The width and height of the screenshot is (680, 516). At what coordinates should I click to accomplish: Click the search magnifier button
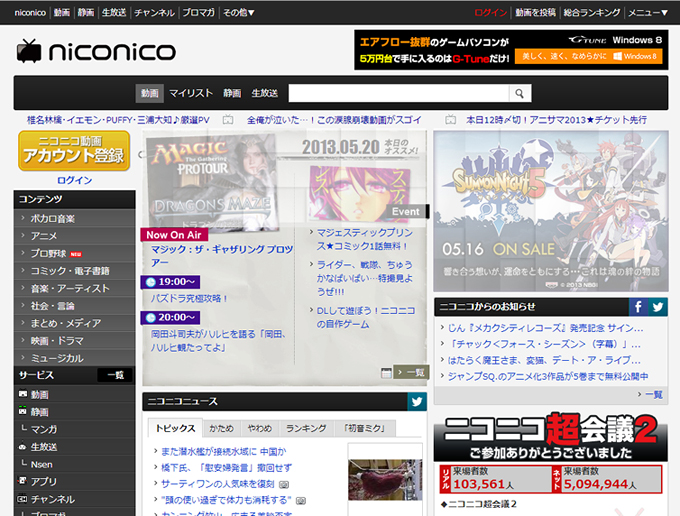pyautogui.click(x=520, y=93)
